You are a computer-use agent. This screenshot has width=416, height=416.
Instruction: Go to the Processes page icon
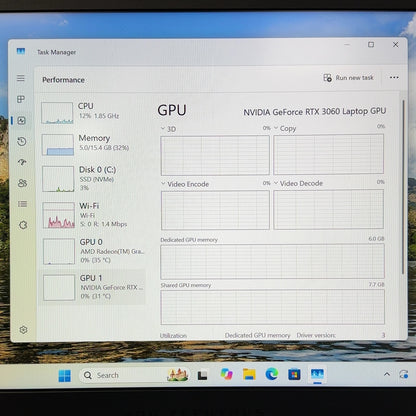(21, 99)
